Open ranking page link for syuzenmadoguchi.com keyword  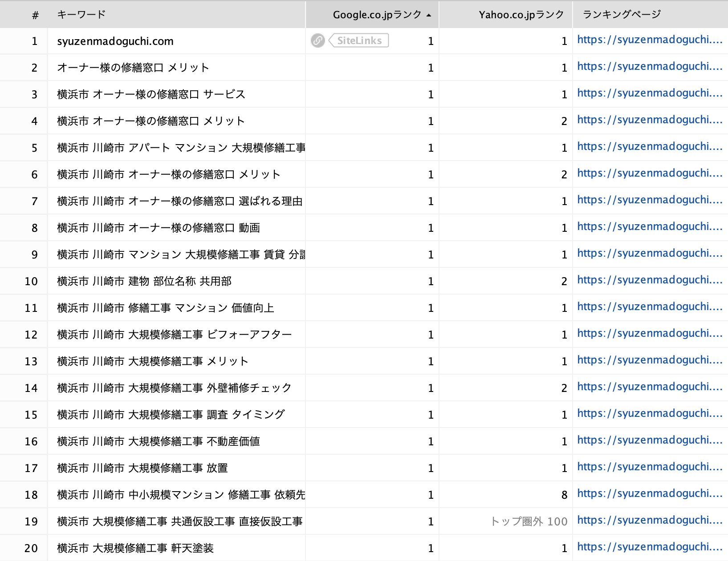pyautogui.click(x=650, y=40)
